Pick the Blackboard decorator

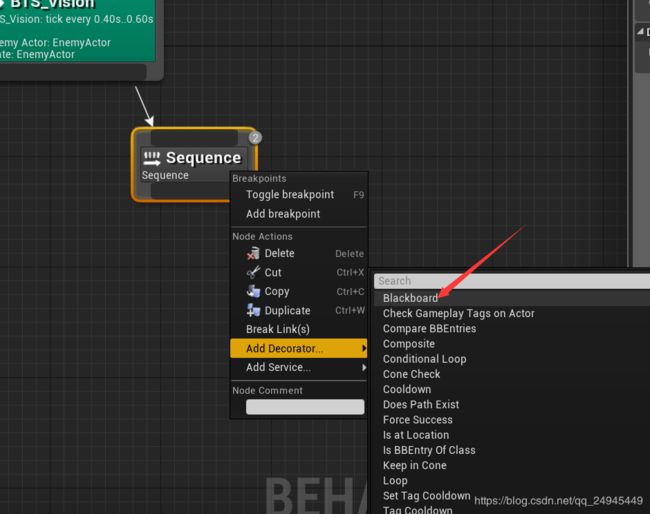(x=512, y=298)
